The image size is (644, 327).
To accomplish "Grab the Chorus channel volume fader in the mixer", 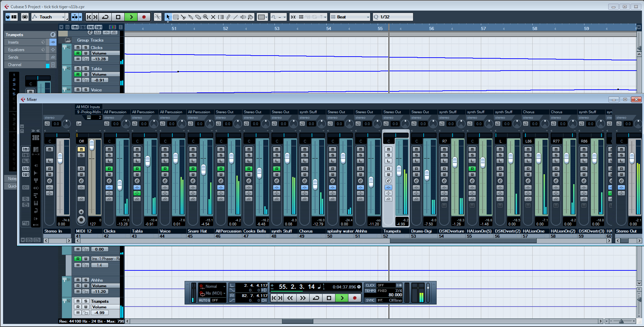I will click(x=315, y=184).
